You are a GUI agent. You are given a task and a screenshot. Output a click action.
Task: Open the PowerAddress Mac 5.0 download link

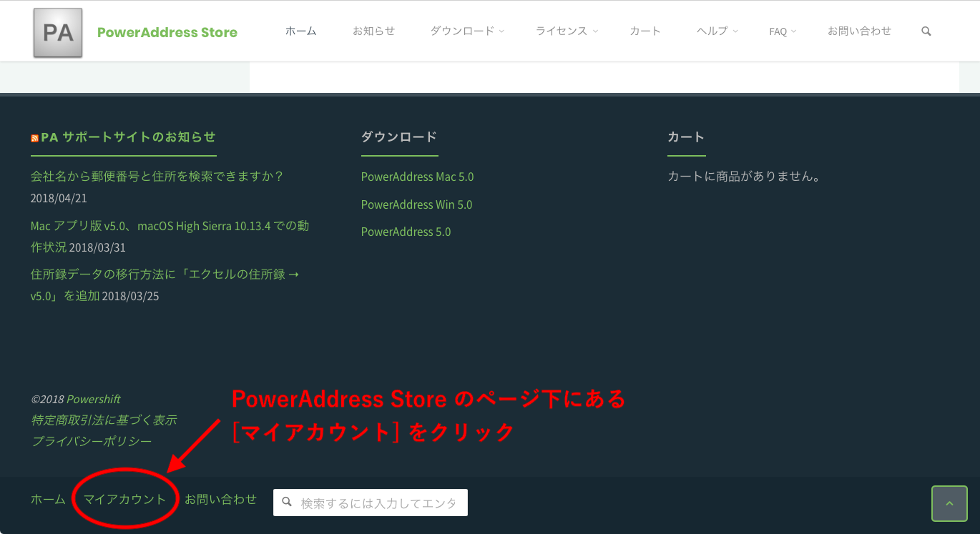[x=417, y=177]
